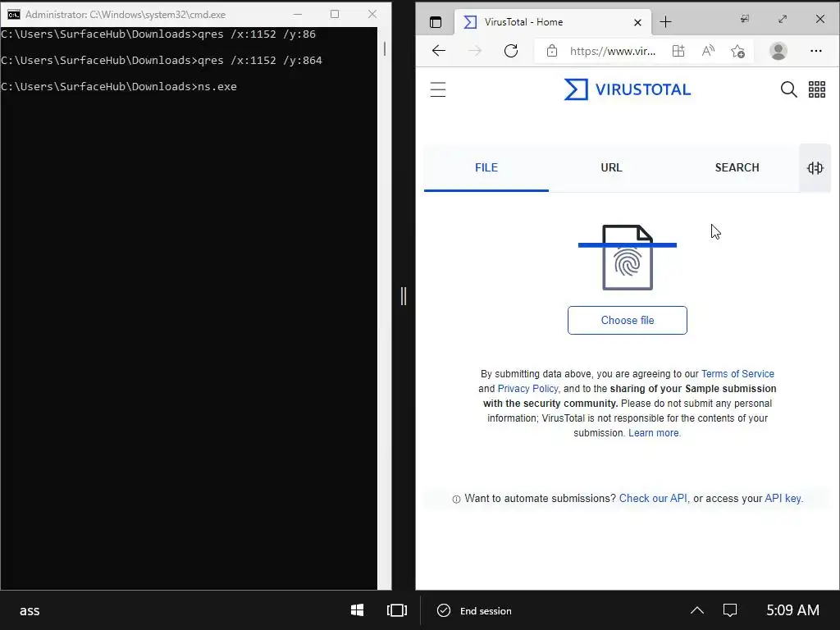Click the Edge address bar URL
The image size is (840, 630).
612,51
